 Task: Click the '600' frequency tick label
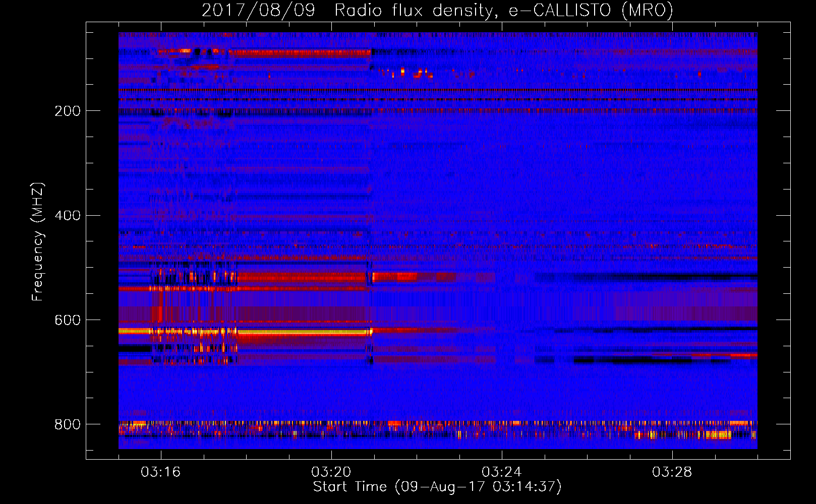[x=68, y=321]
